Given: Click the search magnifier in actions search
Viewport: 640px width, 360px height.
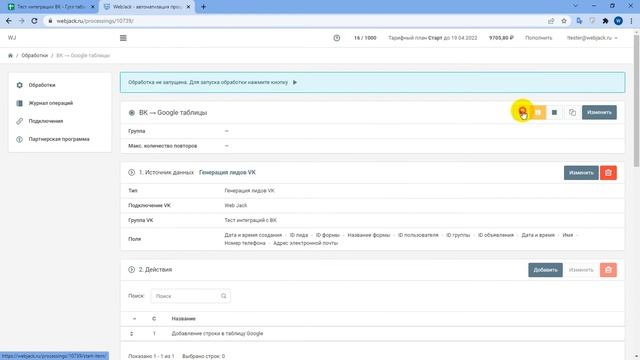Looking at the screenshot, I should point(224,296).
